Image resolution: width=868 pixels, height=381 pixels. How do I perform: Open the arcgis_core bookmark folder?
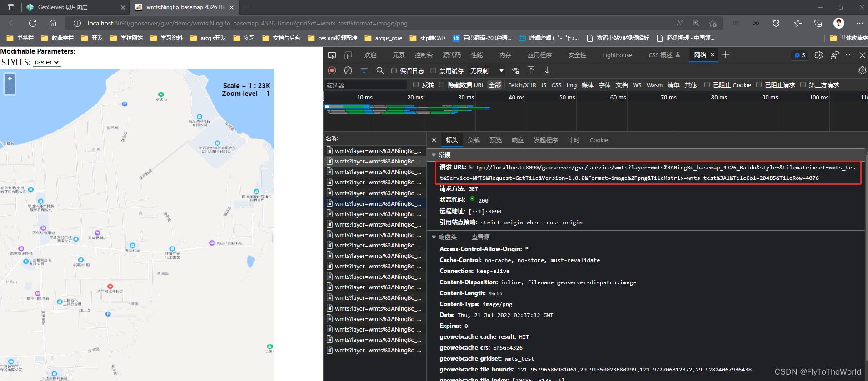click(383, 38)
